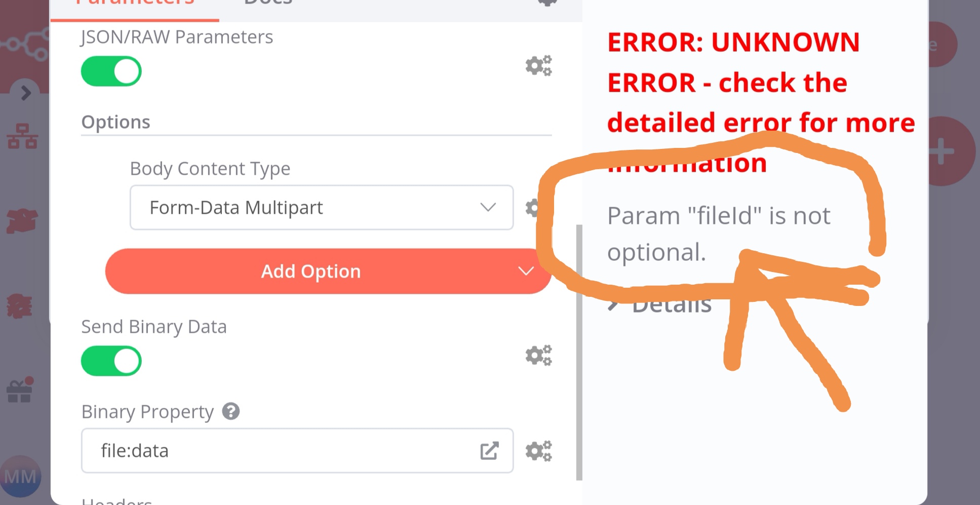
Task: Disable the JSON/RAW Parameters toggle
Action: pyautogui.click(x=111, y=71)
